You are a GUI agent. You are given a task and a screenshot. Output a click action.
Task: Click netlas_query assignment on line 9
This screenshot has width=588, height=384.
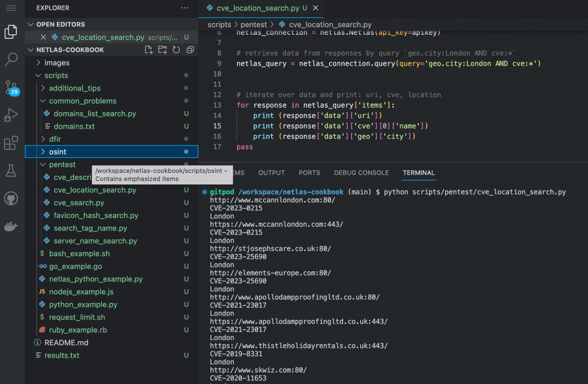[389, 63]
